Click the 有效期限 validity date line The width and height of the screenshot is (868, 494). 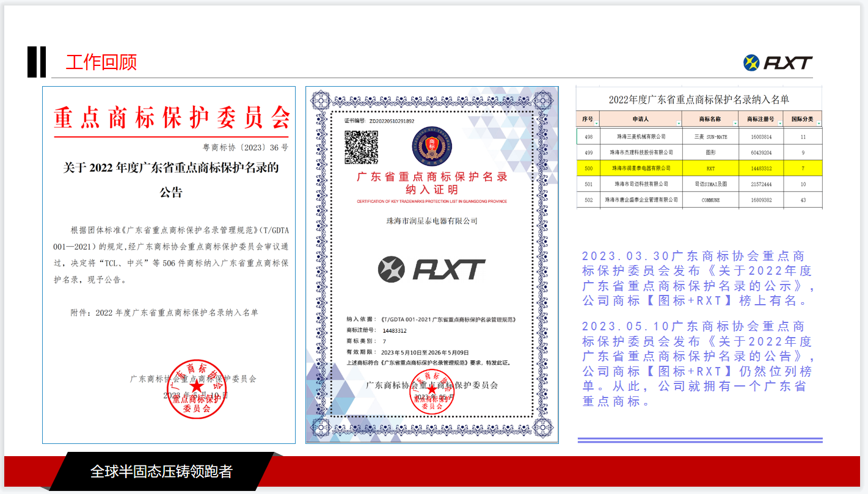(407, 352)
